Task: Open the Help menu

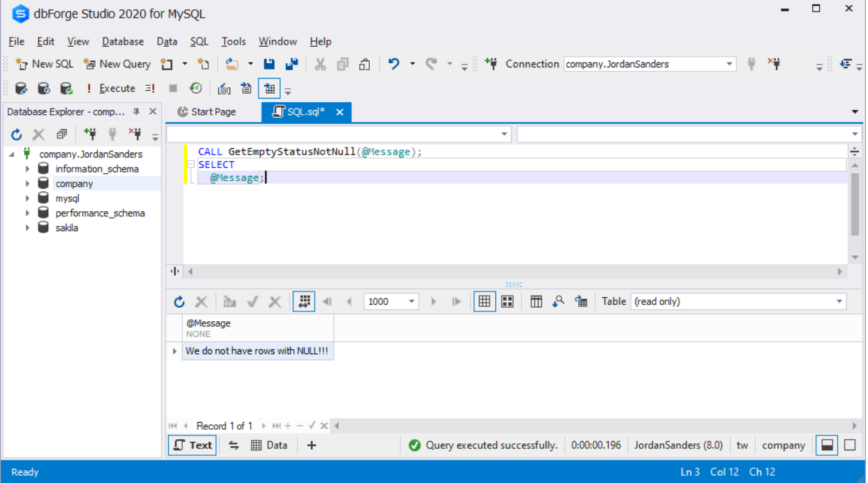Action: (x=320, y=42)
